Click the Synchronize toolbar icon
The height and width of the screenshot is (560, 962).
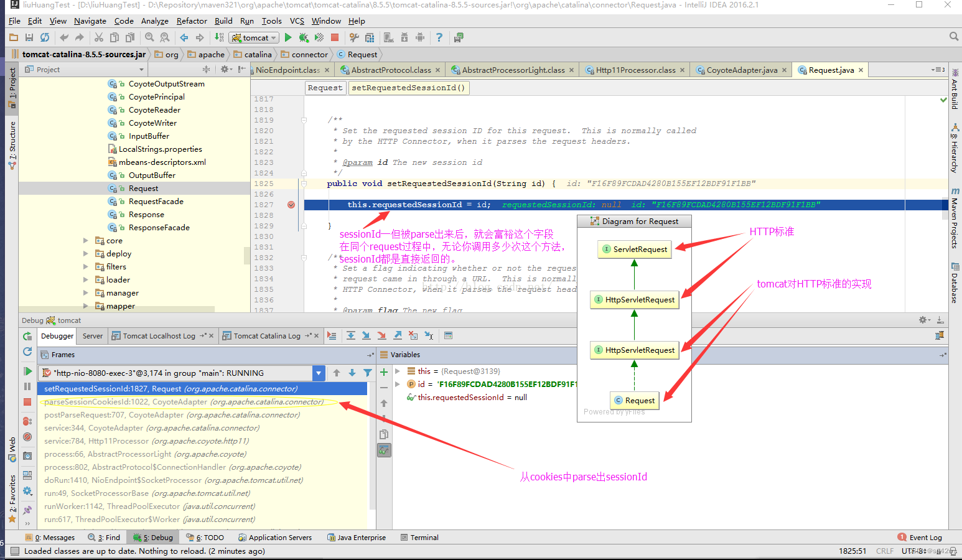(45, 38)
